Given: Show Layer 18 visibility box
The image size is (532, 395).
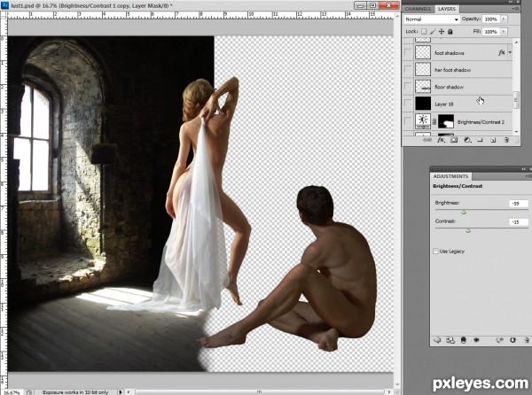Looking at the screenshot, I should coord(408,104).
